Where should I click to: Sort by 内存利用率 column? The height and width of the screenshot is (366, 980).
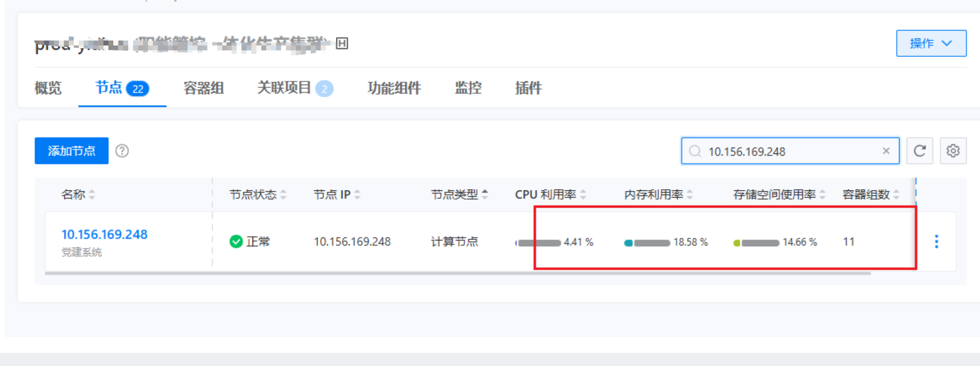tap(658, 194)
